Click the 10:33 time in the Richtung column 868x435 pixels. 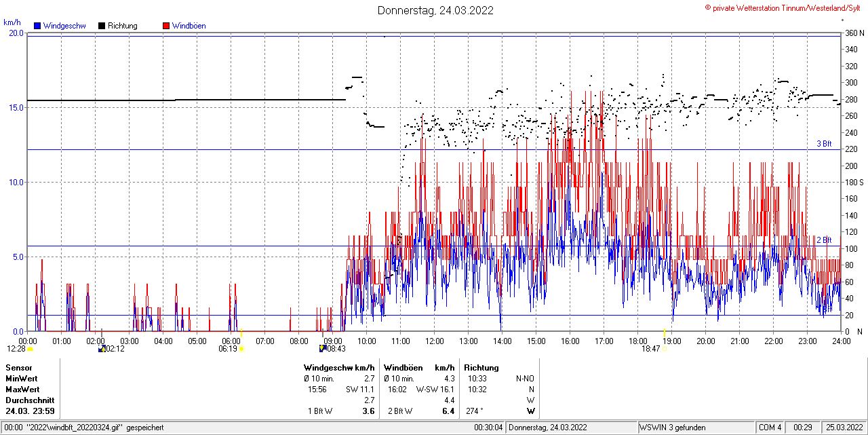point(477,378)
